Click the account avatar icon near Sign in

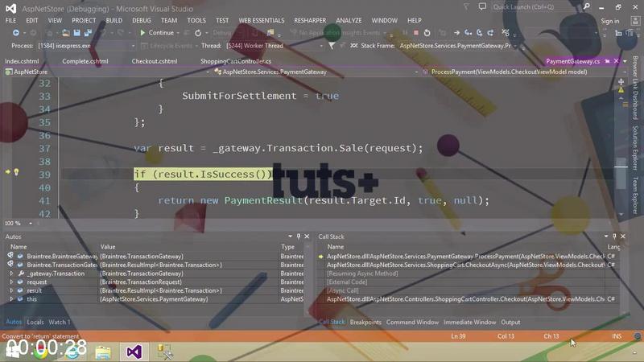[635, 21]
